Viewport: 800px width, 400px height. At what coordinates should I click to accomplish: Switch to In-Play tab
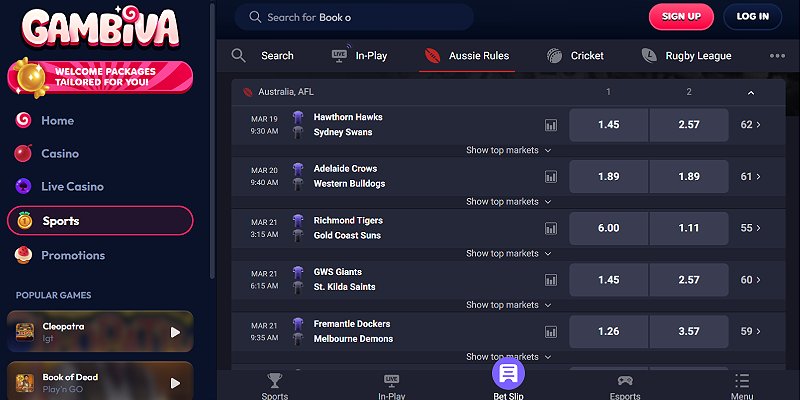click(x=359, y=56)
